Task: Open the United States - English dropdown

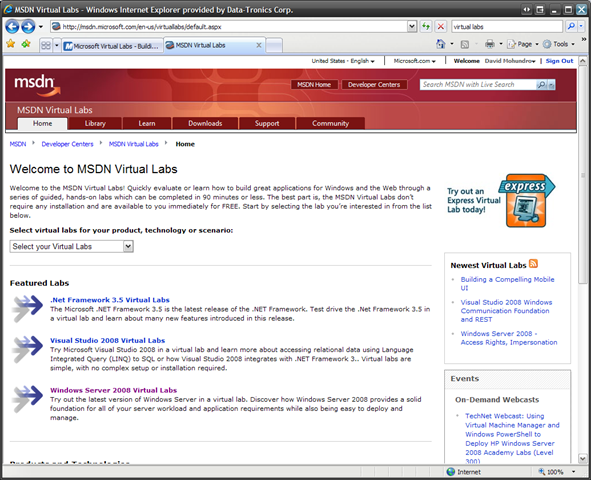Action: (343, 61)
